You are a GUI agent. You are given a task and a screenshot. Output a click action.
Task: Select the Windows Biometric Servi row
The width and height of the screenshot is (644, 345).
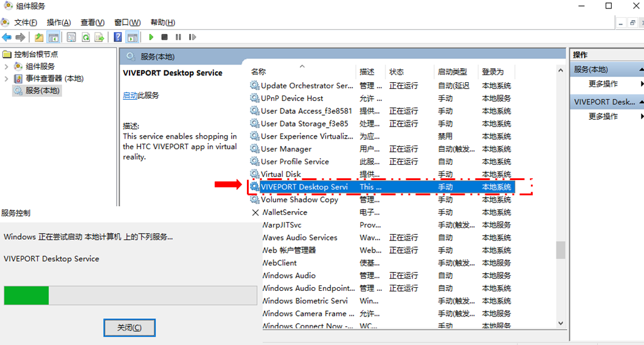click(x=389, y=301)
